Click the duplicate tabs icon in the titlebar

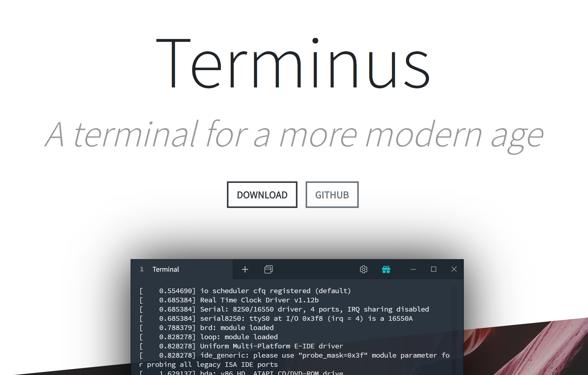click(268, 269)
